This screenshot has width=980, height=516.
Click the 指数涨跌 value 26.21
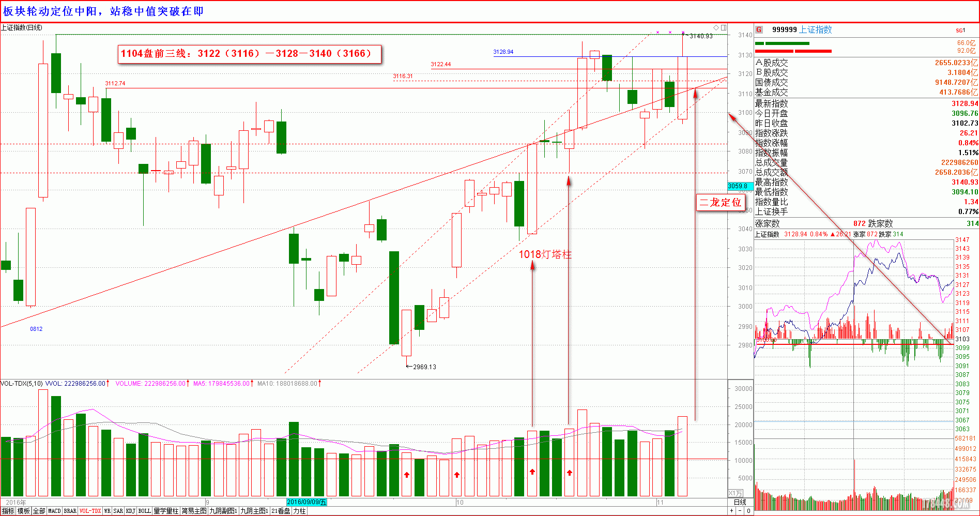(969, 133)
